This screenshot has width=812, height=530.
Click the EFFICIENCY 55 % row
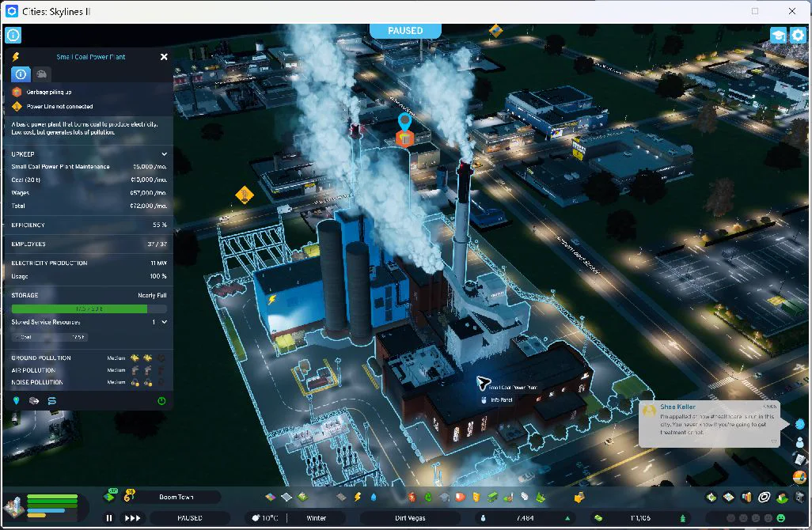[x=89, y=225]
